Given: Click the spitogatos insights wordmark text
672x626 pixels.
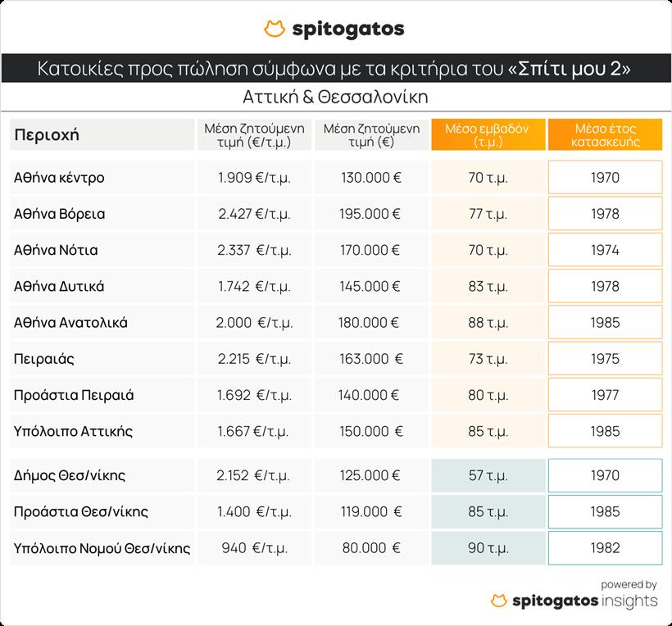Looking at the screenshot, I should click(x=584, y=601).
